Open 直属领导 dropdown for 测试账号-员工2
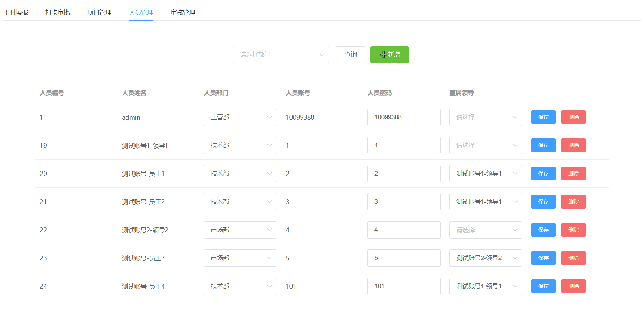Screen dimensions: 644x313 coord(486,202)
